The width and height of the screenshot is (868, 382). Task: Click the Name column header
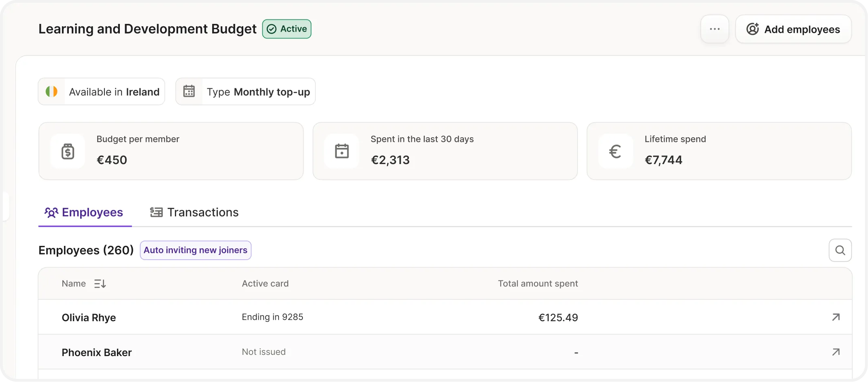click(x=74, y=284)
